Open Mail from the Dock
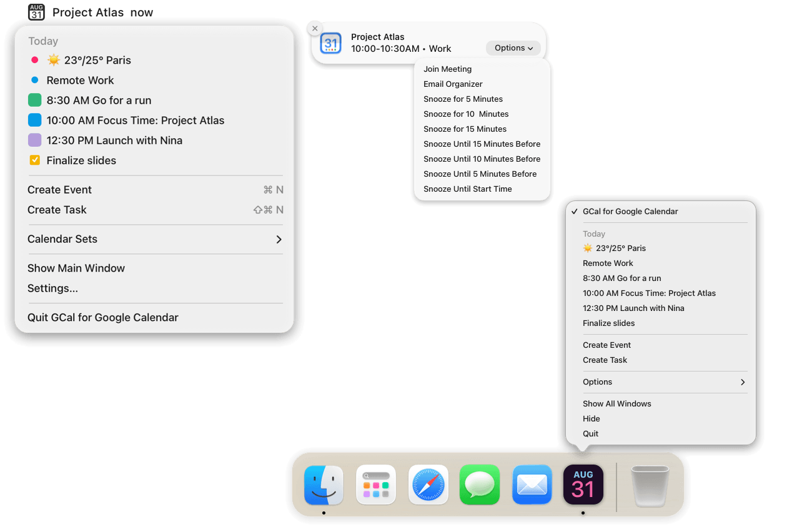The image size is (812, 527). click(x=532, y=485)
